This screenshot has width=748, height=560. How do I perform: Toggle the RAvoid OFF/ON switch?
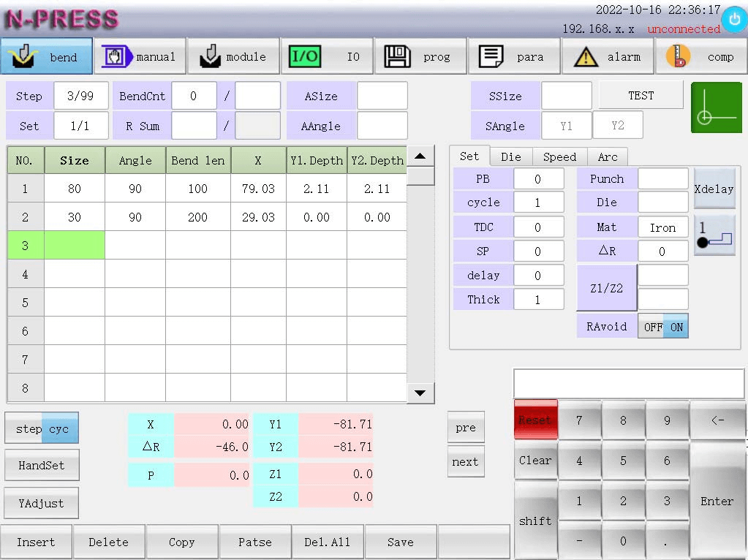662,327
